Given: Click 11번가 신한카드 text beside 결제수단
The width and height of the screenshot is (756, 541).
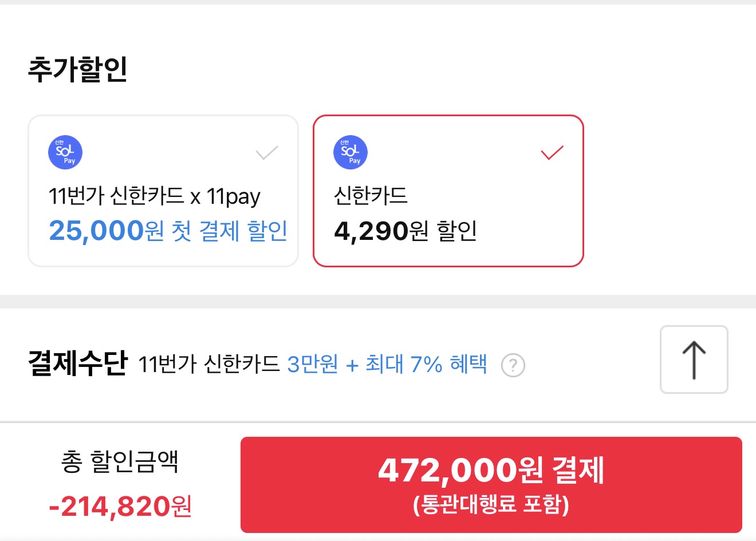Looking at the screenshot, I should (208, 364).
